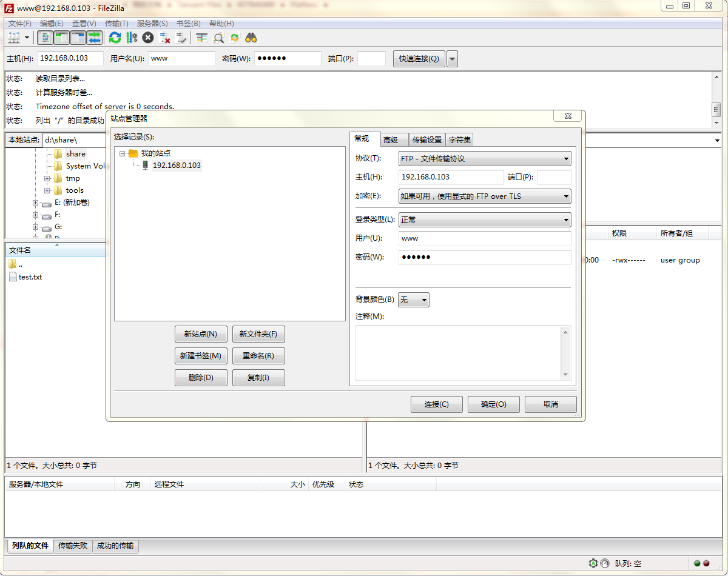Click the disconnect from server icon
The image size is (728, 576).
pyautogui.click(x=164, y=38)
